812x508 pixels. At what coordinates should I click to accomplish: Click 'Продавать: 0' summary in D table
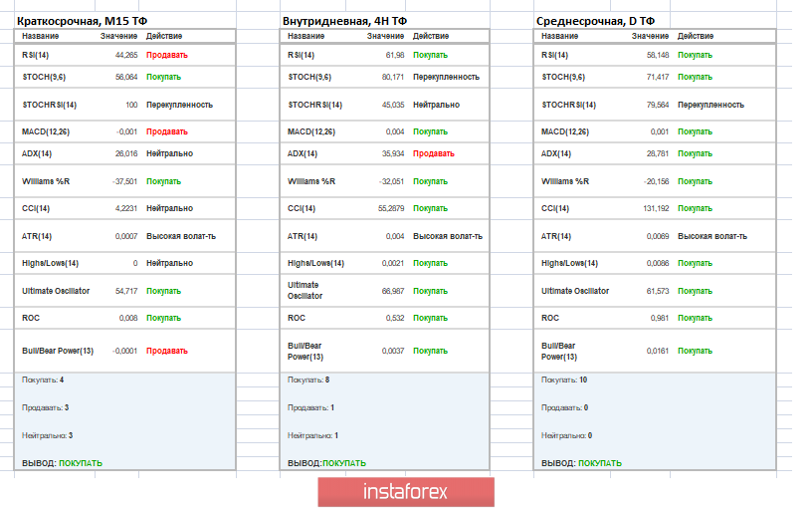click(564, 408)
